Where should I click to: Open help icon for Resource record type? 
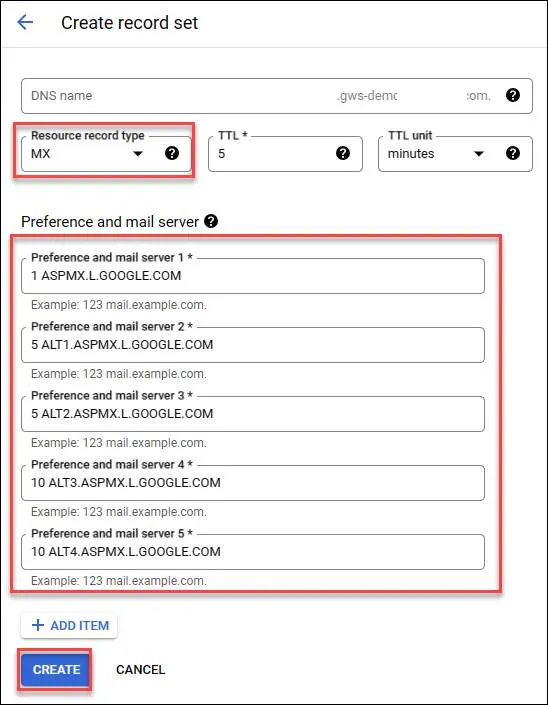tap(172, 153)
